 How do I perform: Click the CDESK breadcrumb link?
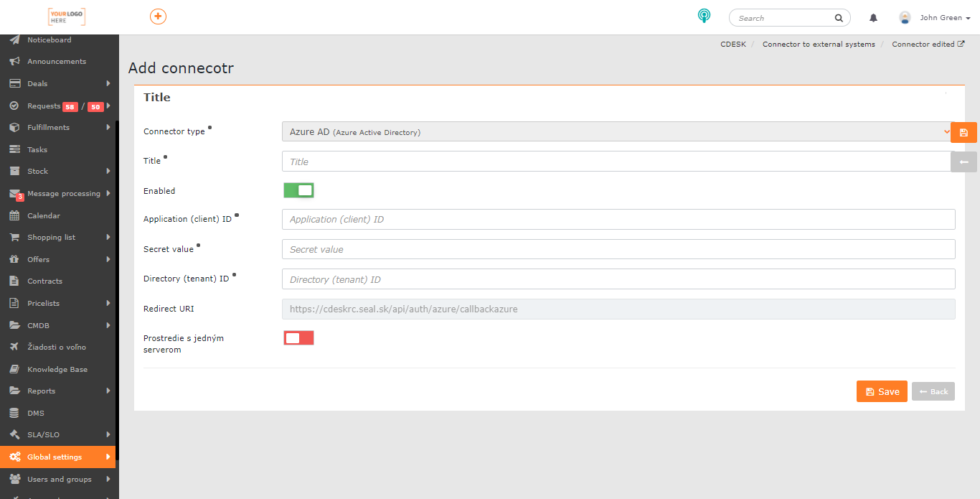(x=733, y=44)
